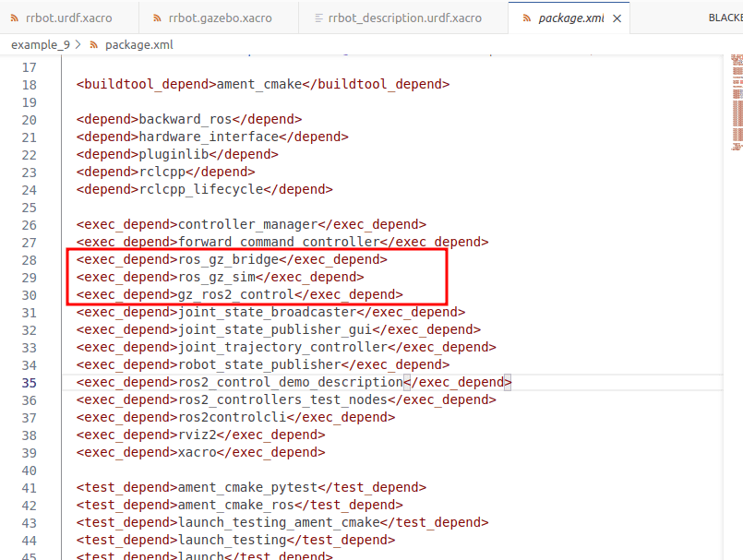Open the package.xml breadcrumb dropdown
This screenshot has width=743, height=560.
138,44
